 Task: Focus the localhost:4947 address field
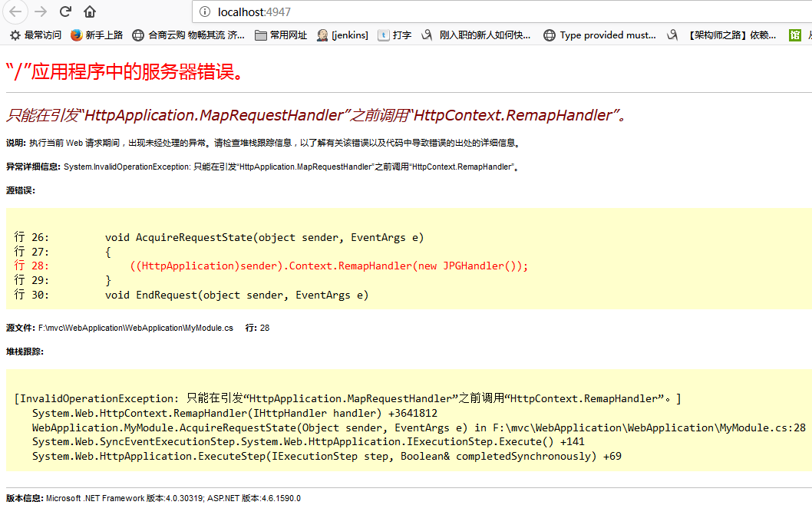(501, 12)
